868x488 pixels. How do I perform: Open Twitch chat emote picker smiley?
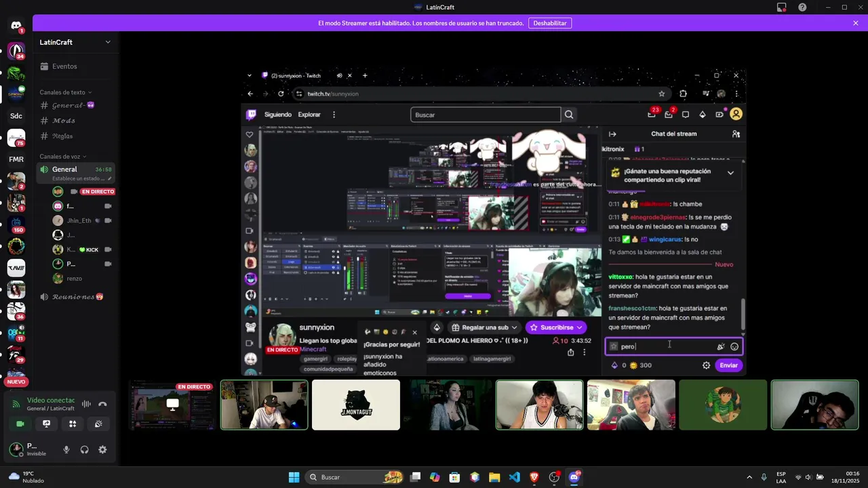734,346
